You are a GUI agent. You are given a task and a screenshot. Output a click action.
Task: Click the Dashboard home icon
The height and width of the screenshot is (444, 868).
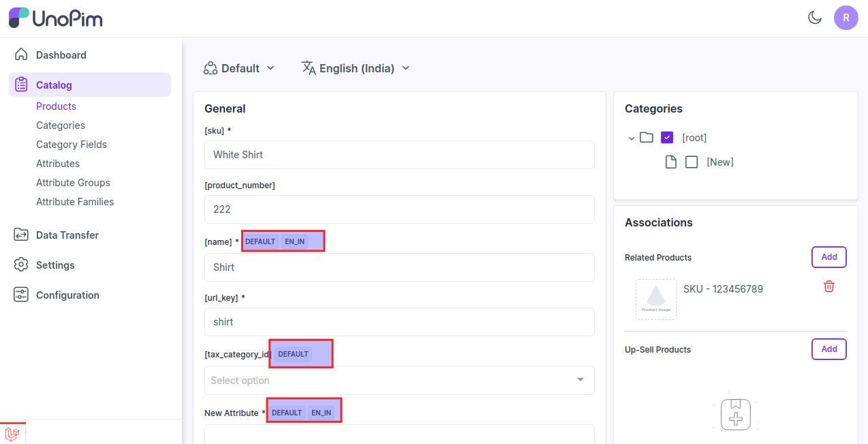[21, 55]
